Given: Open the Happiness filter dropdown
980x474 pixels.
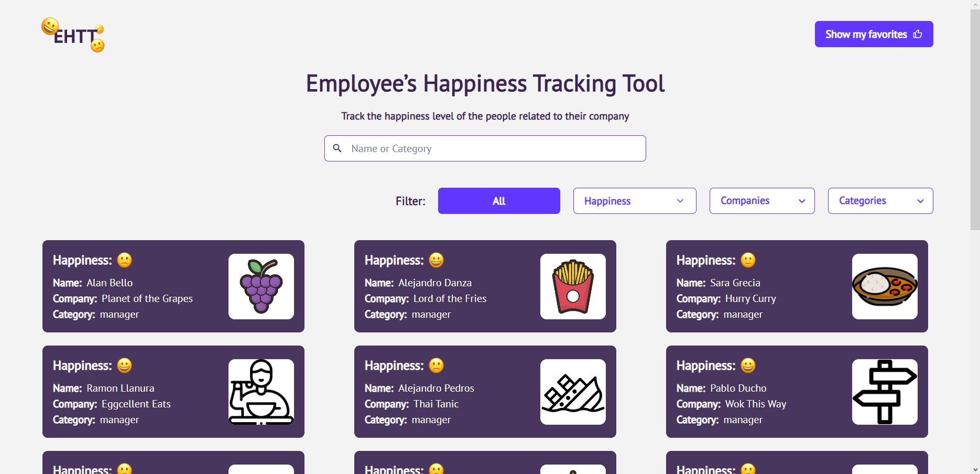Looking at the screenshot, I should [635, 201].
